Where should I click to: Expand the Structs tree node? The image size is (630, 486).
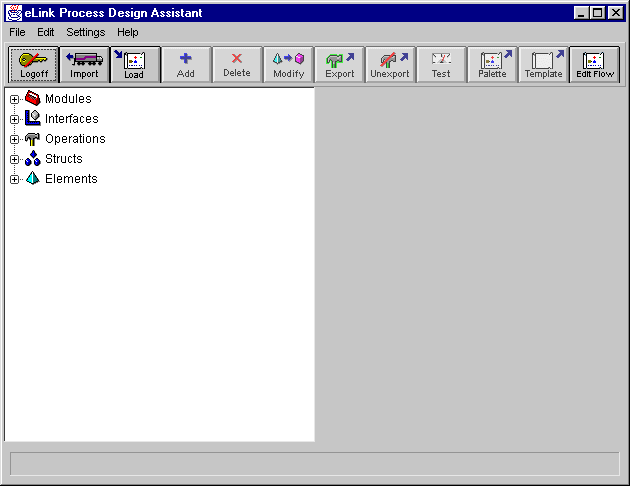tap(14, 159)
